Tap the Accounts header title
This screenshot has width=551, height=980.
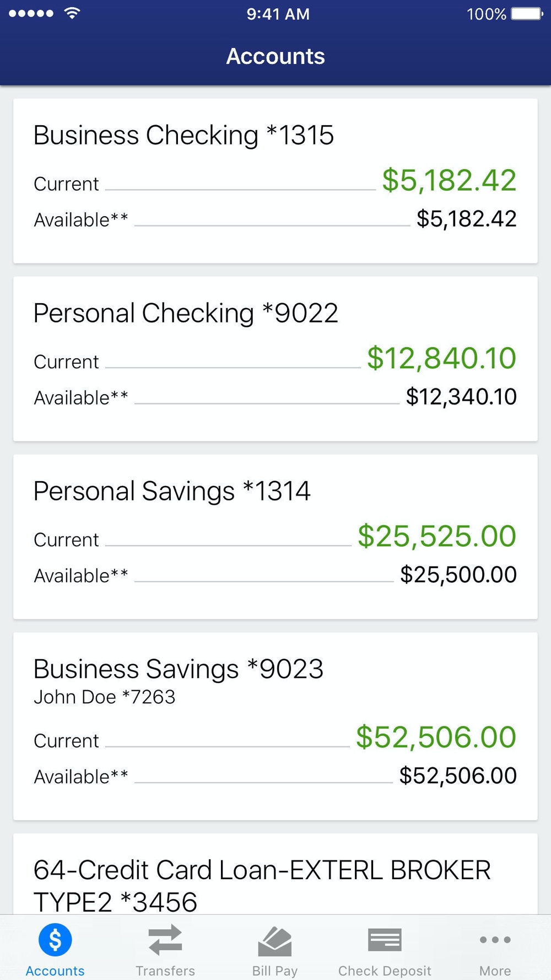pyautogui.click(x=275, y=56)
